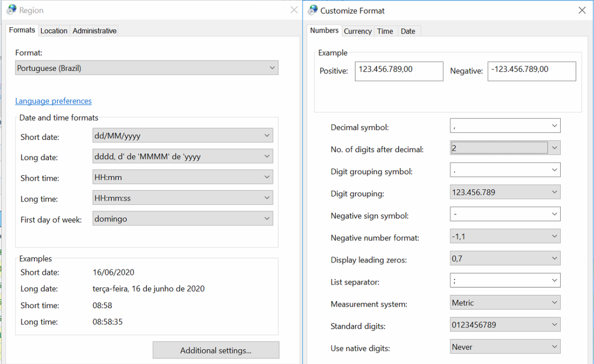Switch to the Location tab
The height and width of the screenshot is (364, 594).
tap(54, 31)
